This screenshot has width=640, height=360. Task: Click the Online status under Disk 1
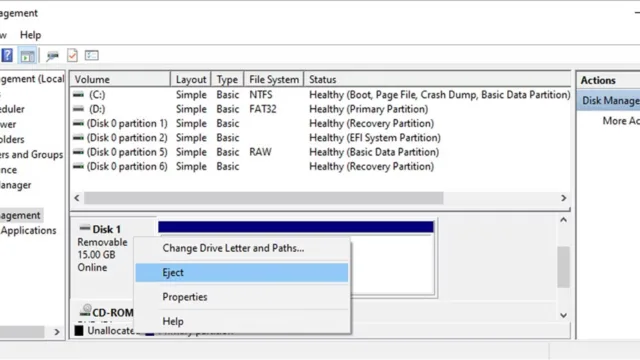pyautogui.click(x=92, y=267)
